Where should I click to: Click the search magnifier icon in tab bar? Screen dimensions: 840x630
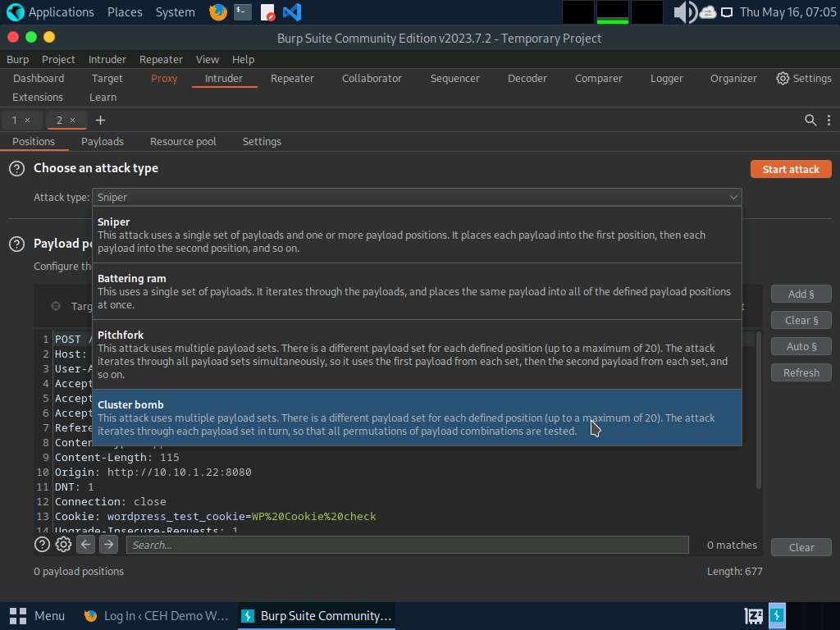(x=810, y=121)
